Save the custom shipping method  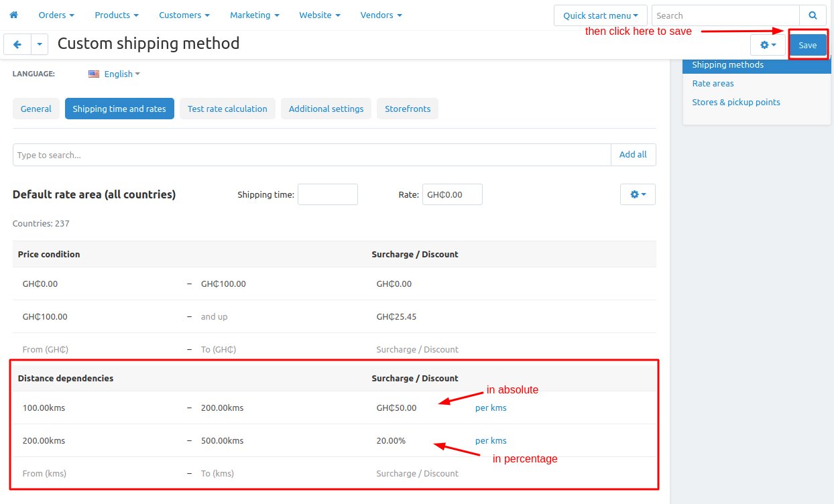tap(807, 45)
